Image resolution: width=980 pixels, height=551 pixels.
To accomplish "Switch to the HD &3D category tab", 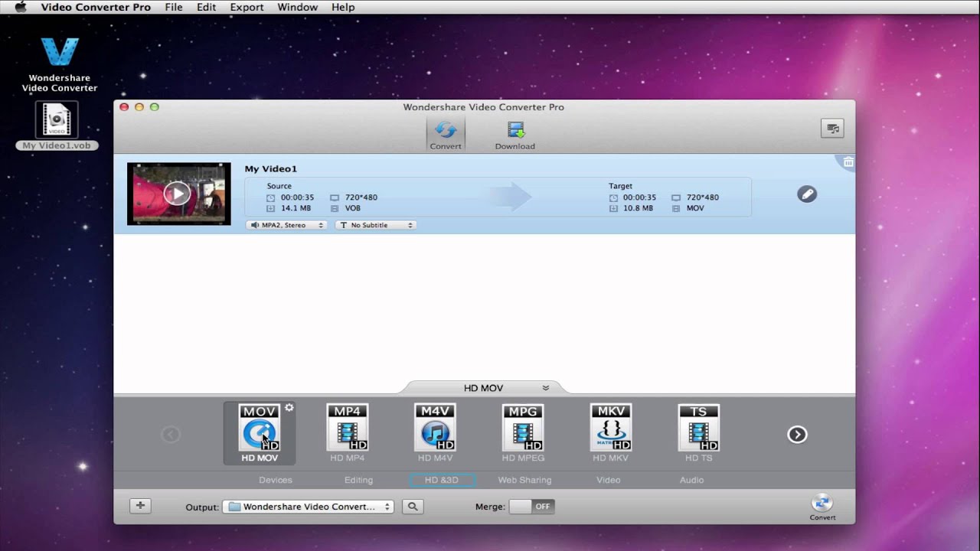I will pos(443,480).
